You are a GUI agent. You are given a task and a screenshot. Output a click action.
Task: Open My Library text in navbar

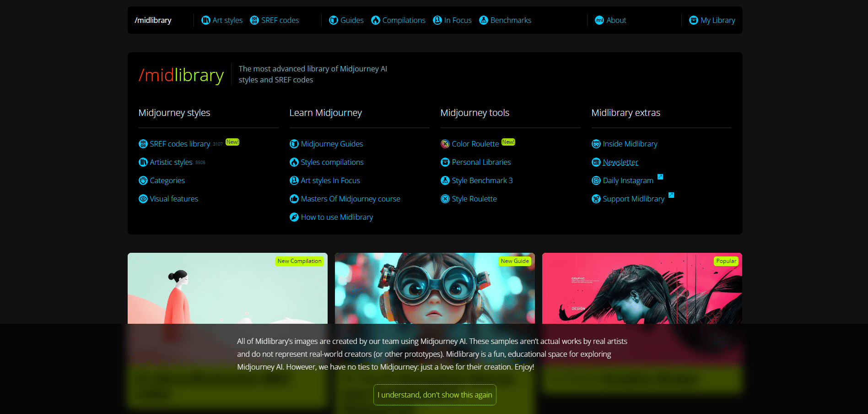coord(718,20)
